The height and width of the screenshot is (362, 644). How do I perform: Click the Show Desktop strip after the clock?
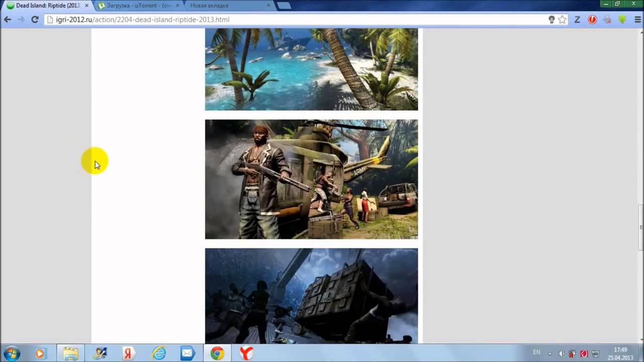click(641, 353)
